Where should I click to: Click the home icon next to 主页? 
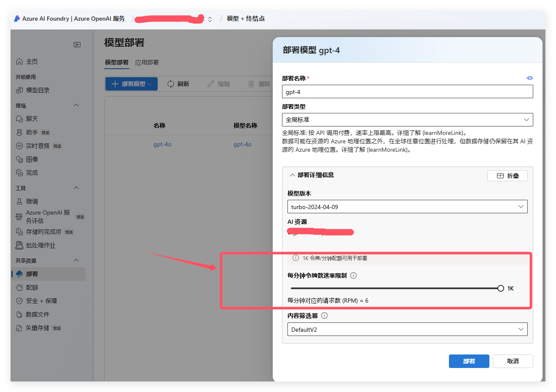(19, 62)
